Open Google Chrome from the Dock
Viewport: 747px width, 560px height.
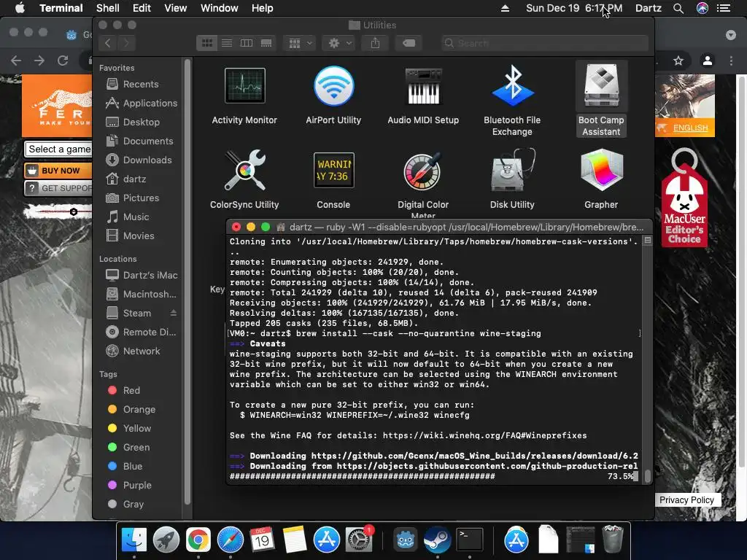[198, 540]
